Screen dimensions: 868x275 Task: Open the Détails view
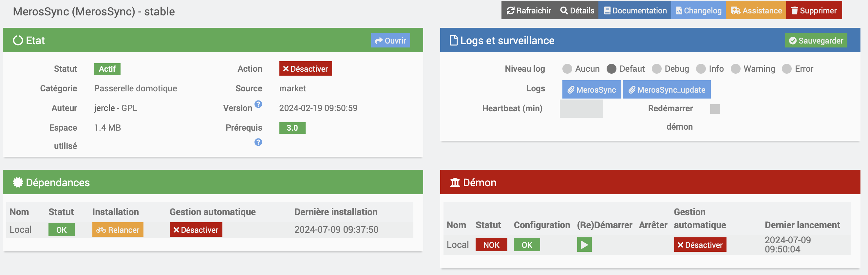click(577, 11)
